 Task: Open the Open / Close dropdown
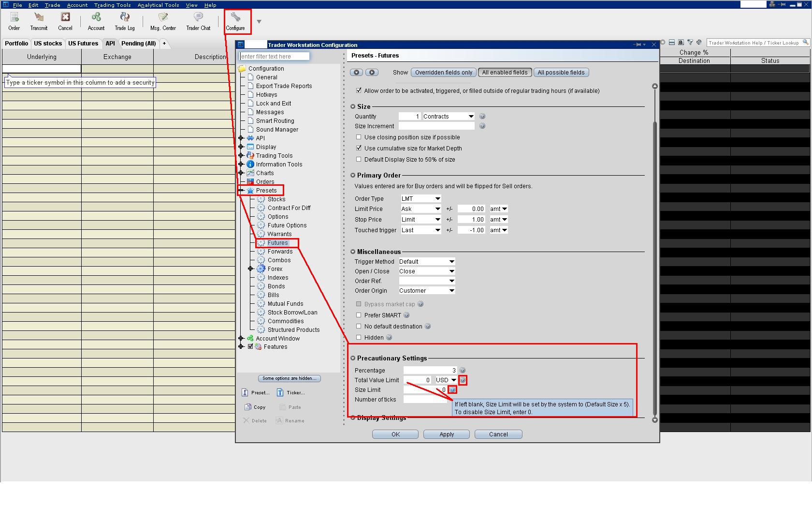click(x=426, y=271)
